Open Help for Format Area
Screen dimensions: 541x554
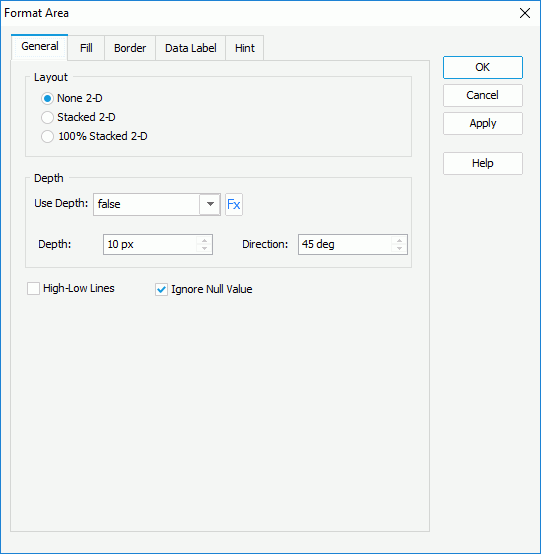pos(483,163)
